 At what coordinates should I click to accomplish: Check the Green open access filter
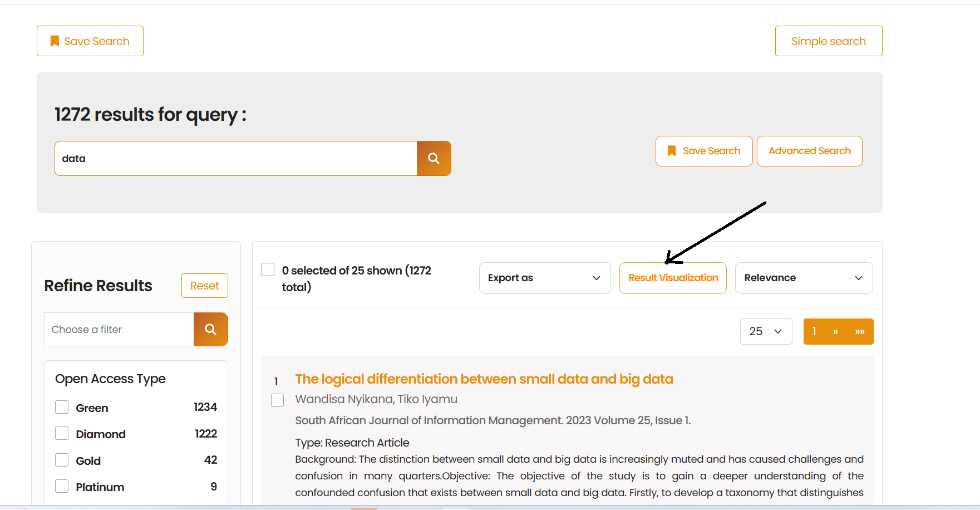click(62, 407)
